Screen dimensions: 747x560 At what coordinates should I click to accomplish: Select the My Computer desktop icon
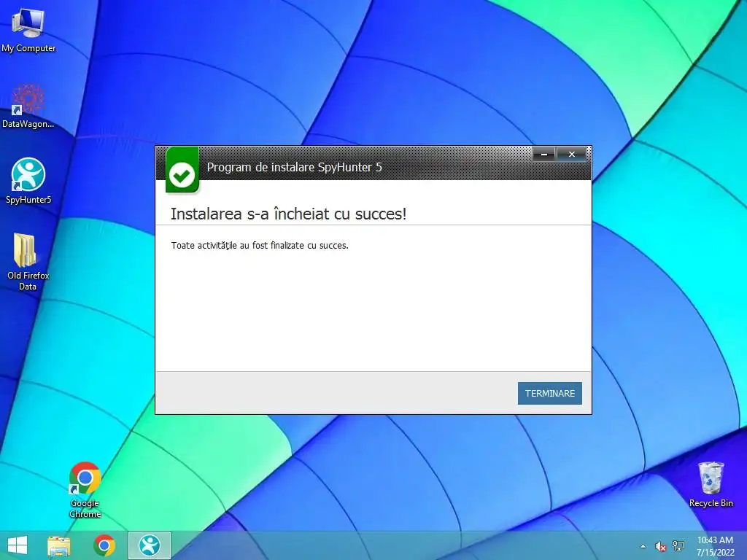[28, 31]
